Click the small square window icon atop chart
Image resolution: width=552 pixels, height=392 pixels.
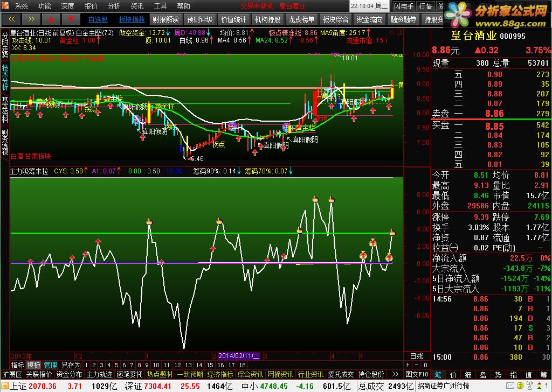click(x=399, y=32)
